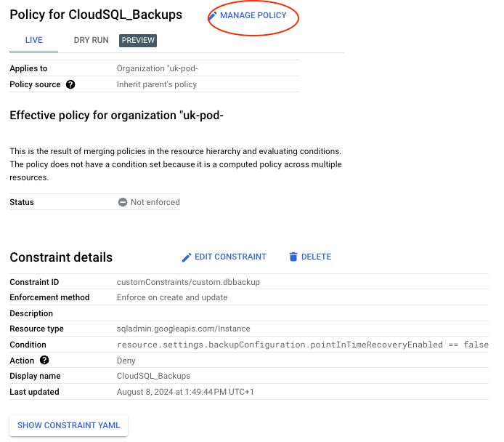Image resolution: width=504 pixels, height=442 pixels.
Task: Show the constraint YAML
Action: tap(68, 425)
